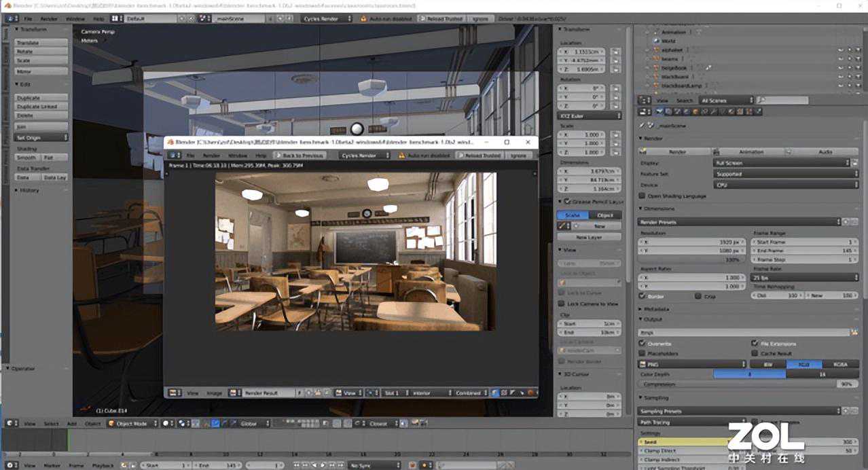Click the Blender logo in the main menu bar
The width and height of the screenshot is (868, 470).
[10, 19]
